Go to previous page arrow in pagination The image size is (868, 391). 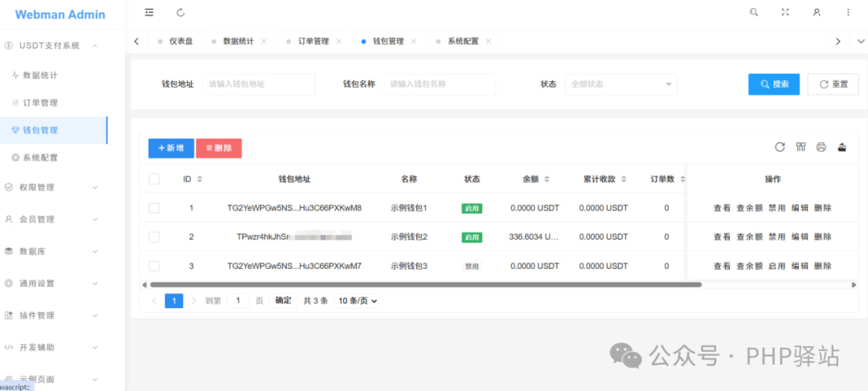[x=154, y=301]
